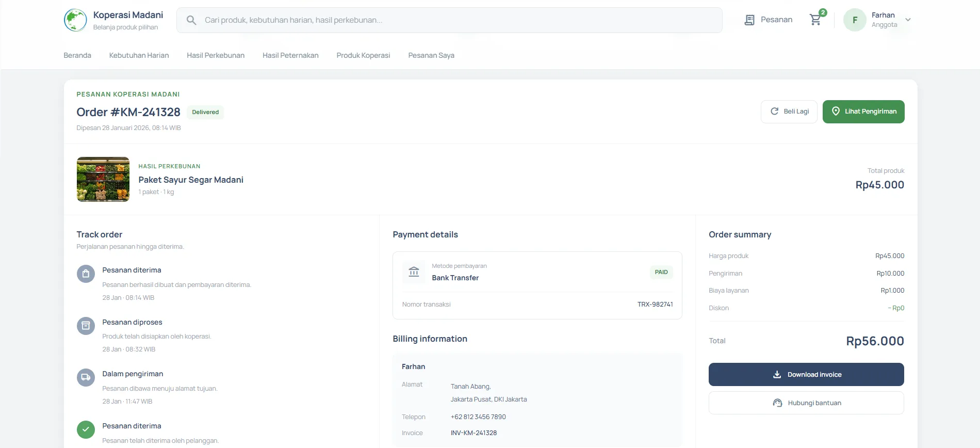Expand the Farhan account dropdown chevron
This screenshot has width=980, height=448.
pos(908,20)
